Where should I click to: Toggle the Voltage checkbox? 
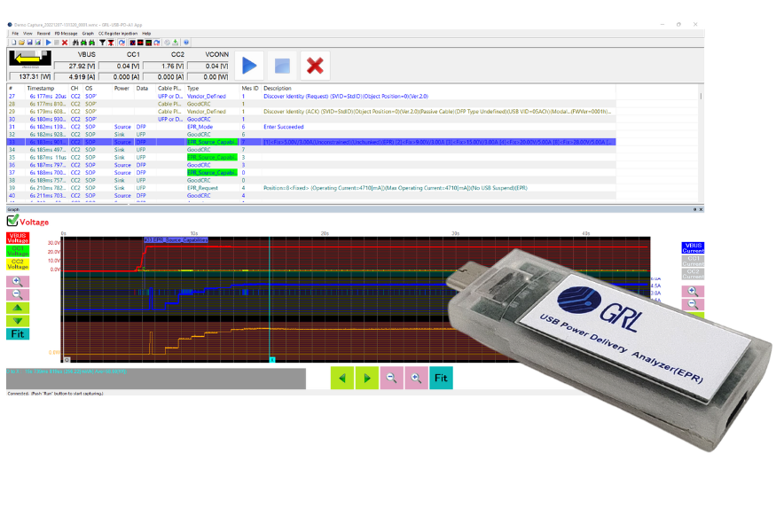pyautogui.click(x=12, y=221)
